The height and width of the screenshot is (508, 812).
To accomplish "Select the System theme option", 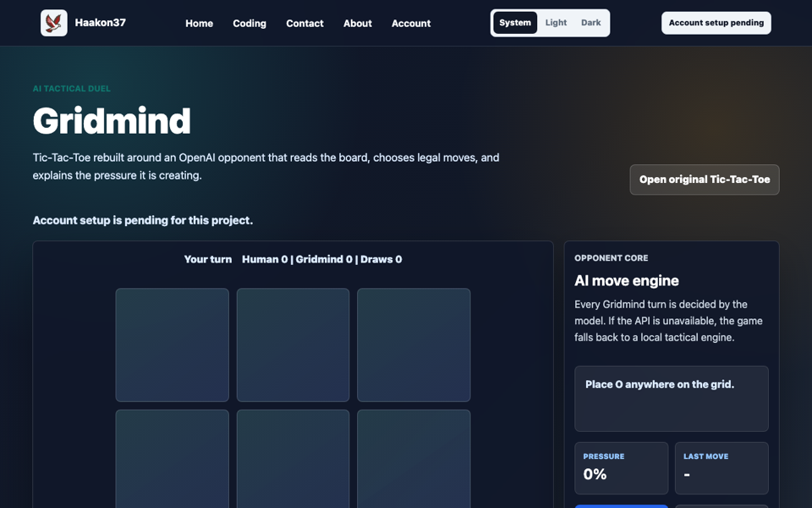I will pyautogui.click(x=515, y=23).
